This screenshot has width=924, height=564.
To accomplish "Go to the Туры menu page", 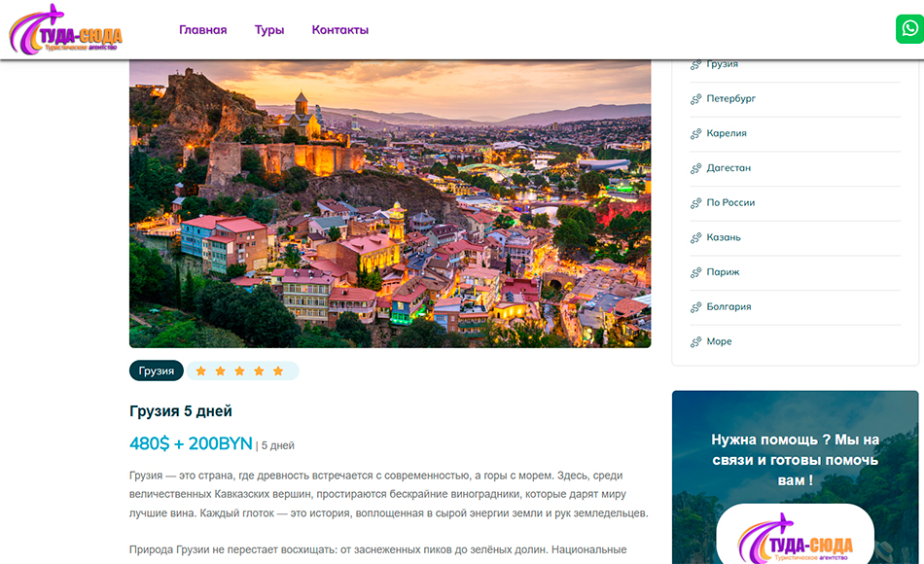I will coord(269,30).
